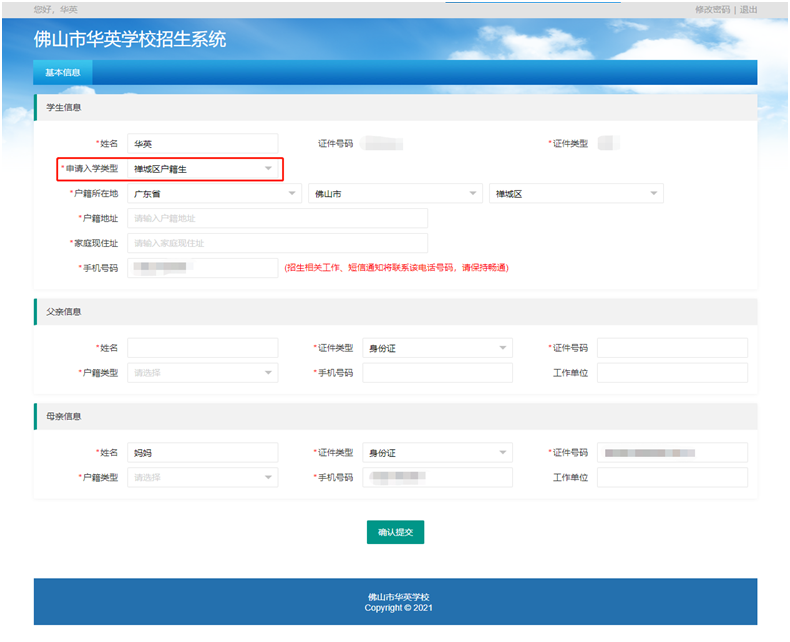Click mother's 工作单位 input field
This screenshot has width=790, height=642.
coord(672,478)
